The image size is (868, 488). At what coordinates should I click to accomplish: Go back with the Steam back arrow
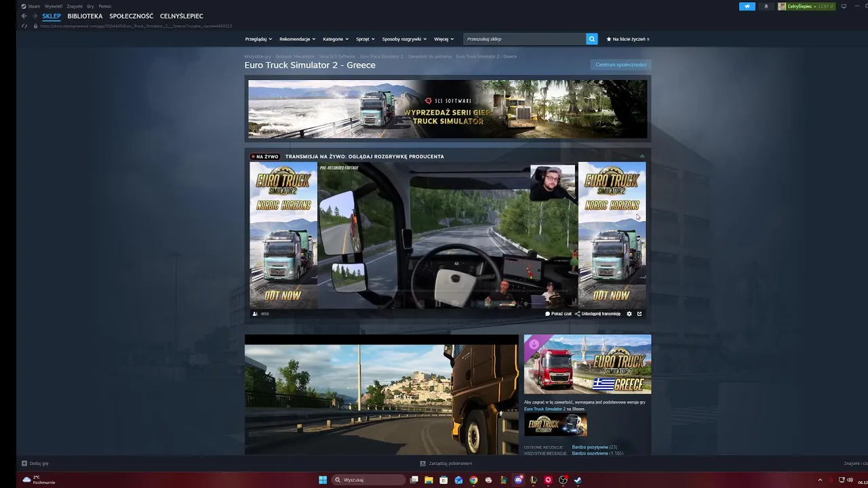[24, 16]
